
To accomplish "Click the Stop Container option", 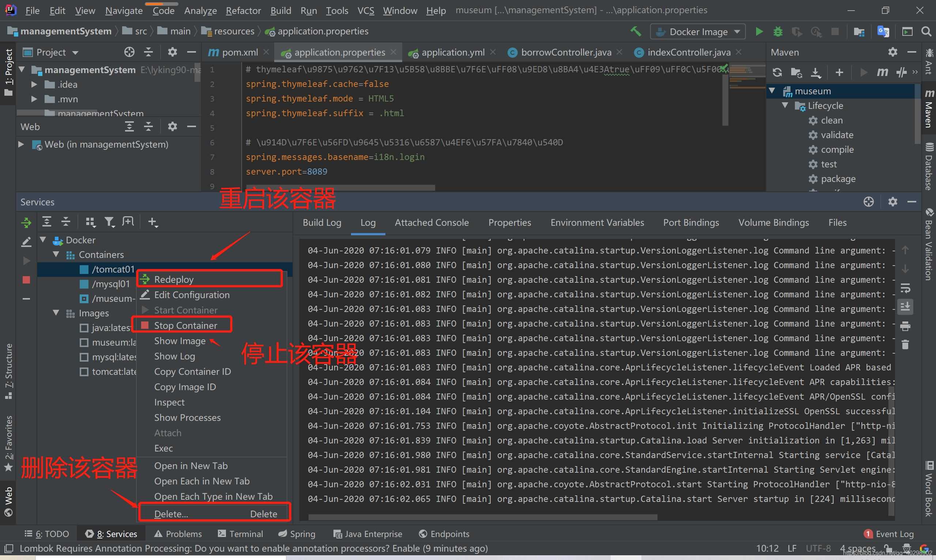I will [185, 325].
